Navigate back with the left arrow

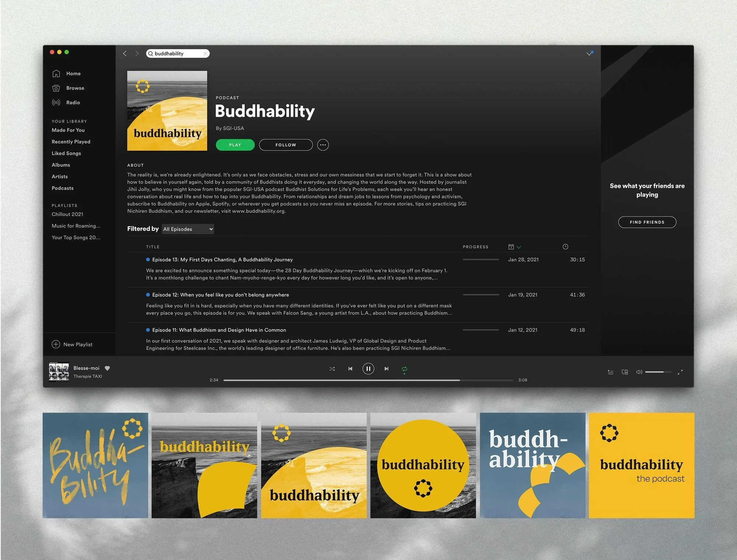click(125, 53)
